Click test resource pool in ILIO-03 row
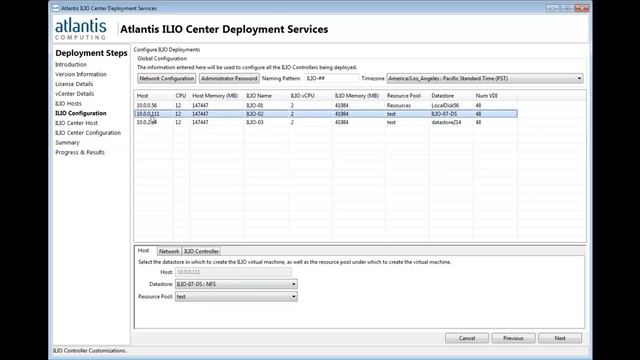Image resolution: width=640 pixels, height=360 pixels. 391,122
